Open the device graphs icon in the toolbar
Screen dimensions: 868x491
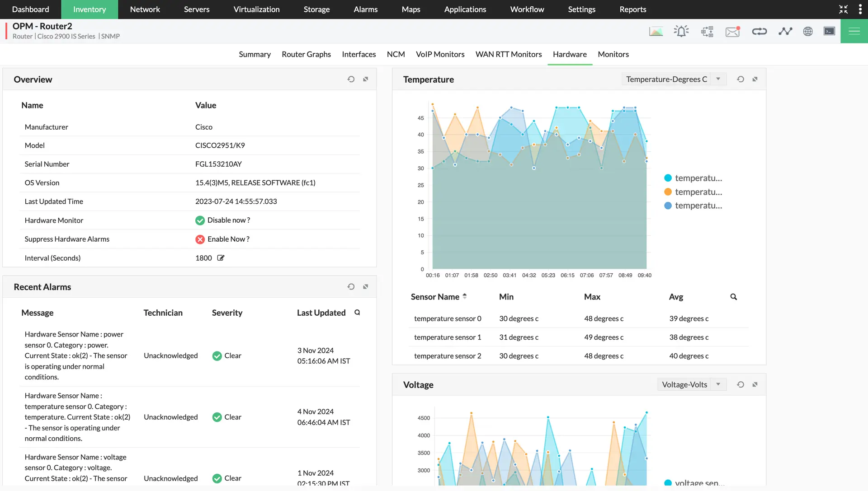tap(656, 31)
